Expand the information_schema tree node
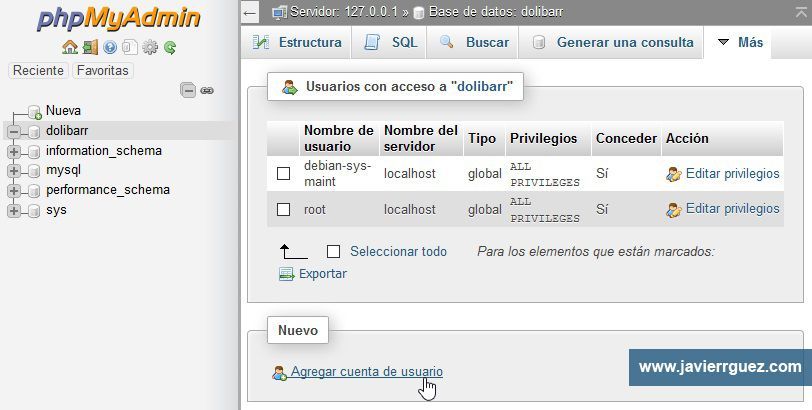 (x=14, y=152)
